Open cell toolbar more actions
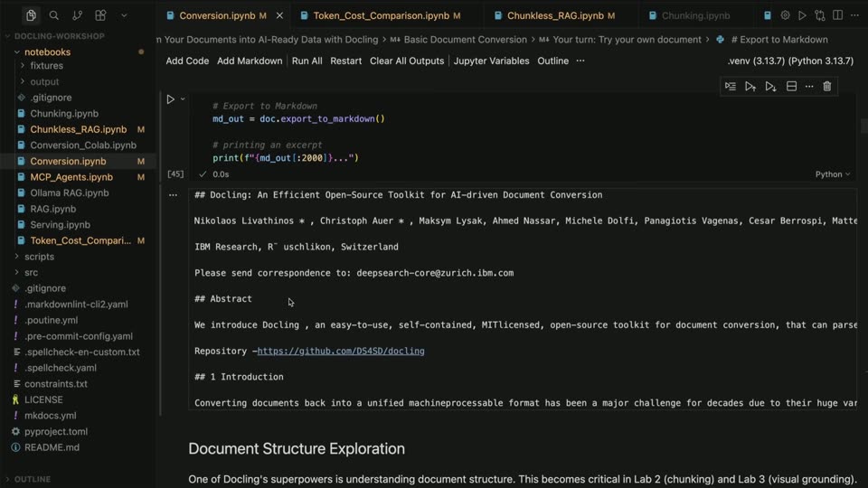The height and width of the screenshot is (488, 868). 809,87
